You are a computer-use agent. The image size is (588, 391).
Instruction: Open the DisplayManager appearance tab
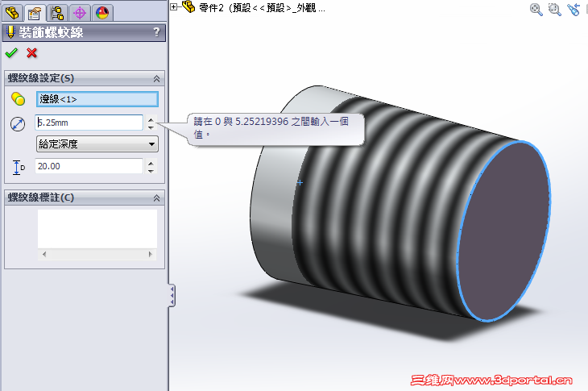(102, 13)
